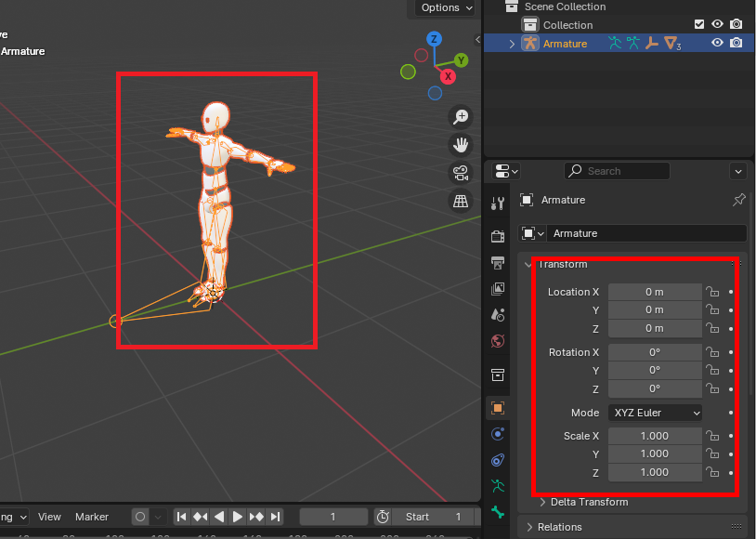Switch perspective/orthographic with the grid icon
Image resolution: width=756 pixels, height=539 pixels.
[460, 200]
